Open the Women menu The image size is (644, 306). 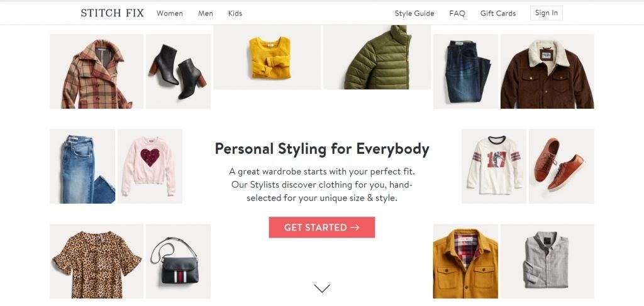click(x=170, y=13)
